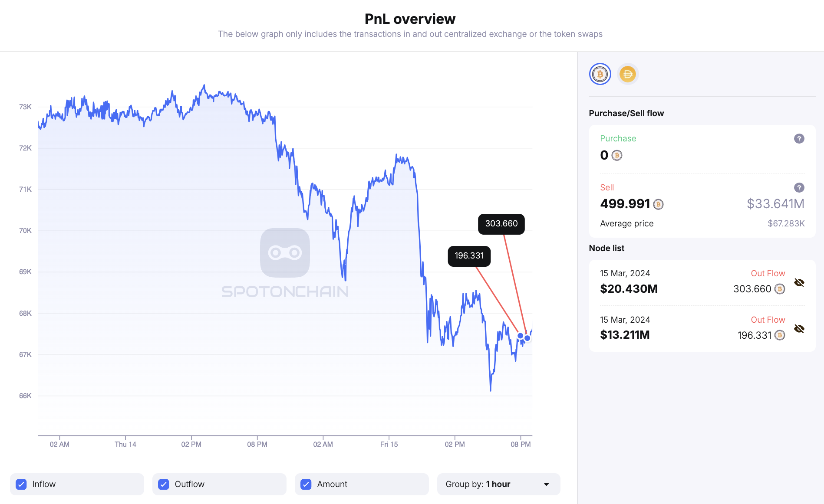Open the Group by 1 hour dropdown
The width and height of the screenshot is (824, 504).
498,484
